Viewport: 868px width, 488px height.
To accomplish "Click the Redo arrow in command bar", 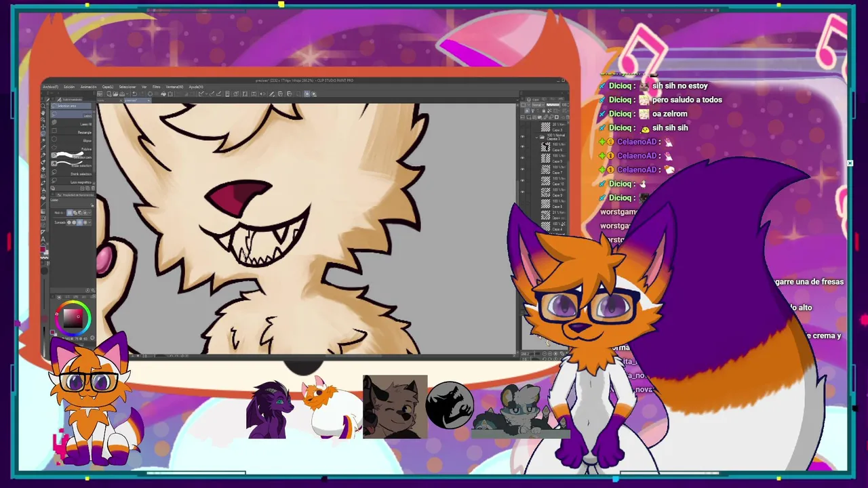I will [141, 94].
